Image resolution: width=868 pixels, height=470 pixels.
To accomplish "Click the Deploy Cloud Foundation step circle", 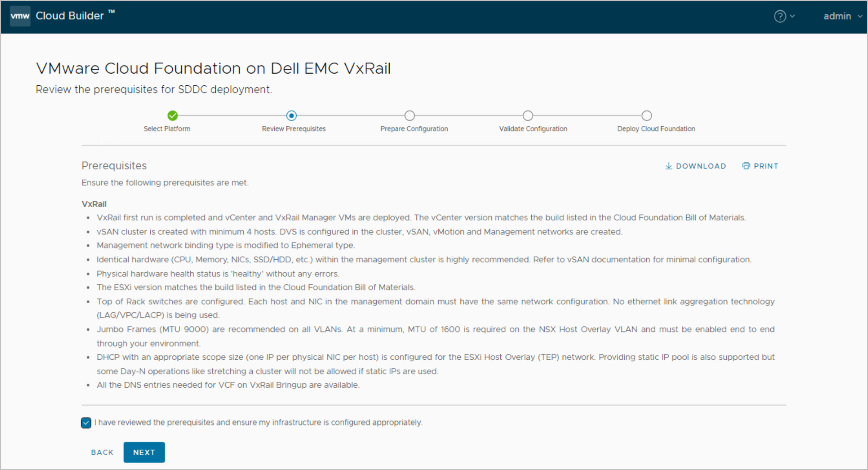I will (646, 115).
